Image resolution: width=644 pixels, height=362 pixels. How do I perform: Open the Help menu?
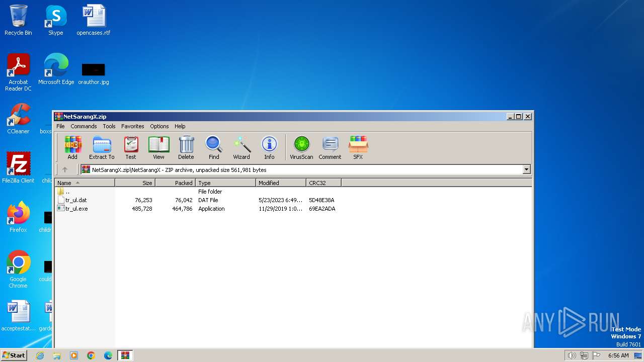point(180,126)
